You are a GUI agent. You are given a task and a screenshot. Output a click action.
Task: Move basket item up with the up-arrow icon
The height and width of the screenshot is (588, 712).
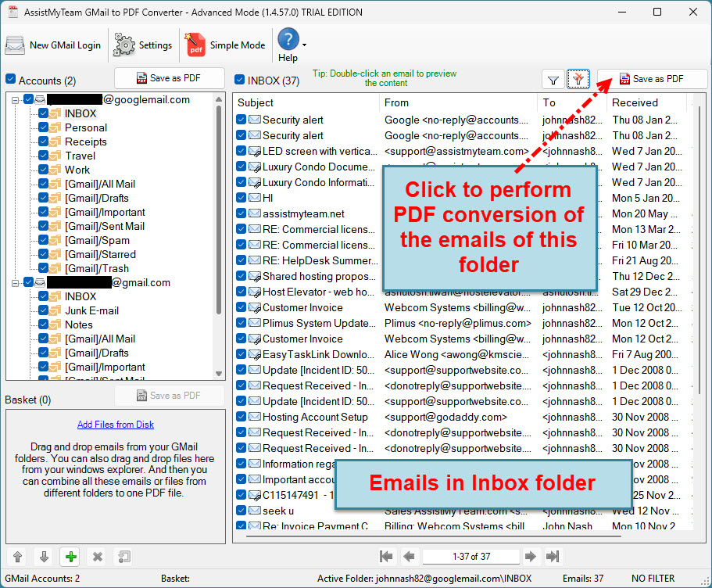coord(16,556)
